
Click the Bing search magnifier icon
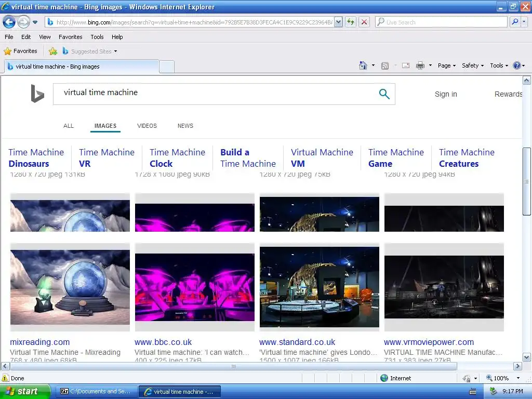click(x=384, y=94)
